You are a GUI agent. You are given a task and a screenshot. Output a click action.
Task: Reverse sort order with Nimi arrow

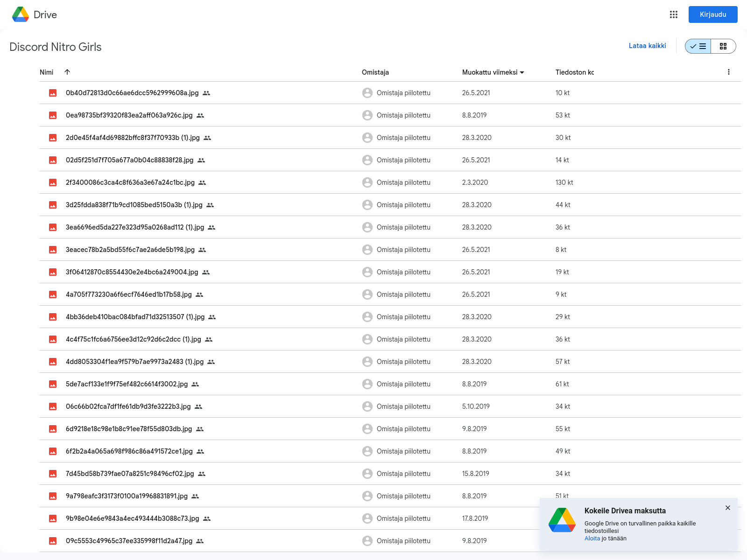[x=67, y=72]
